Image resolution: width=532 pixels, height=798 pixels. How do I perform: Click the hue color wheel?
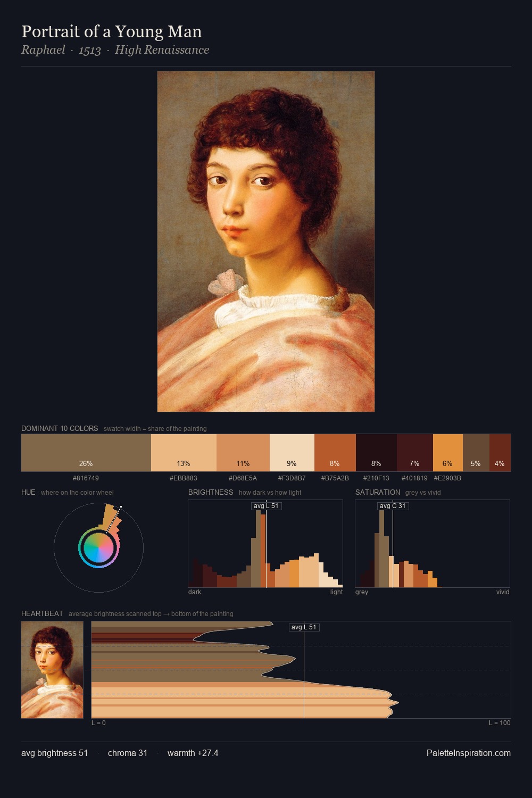tap(99, 547)
